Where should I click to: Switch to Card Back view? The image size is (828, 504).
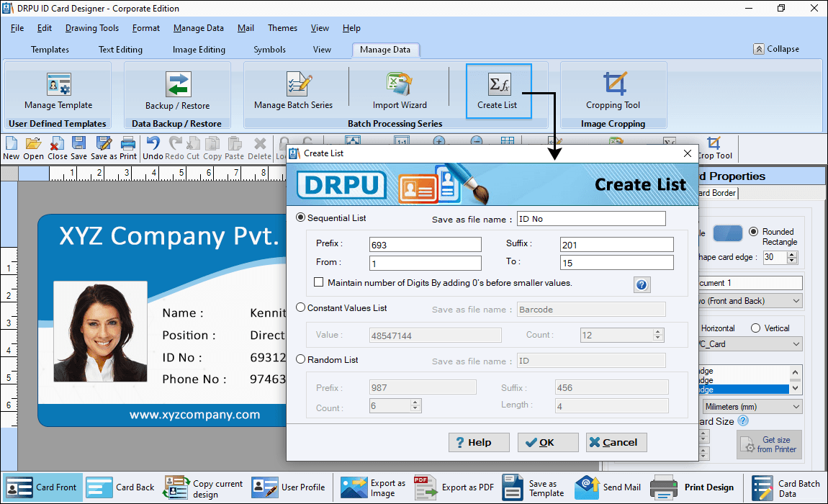tap(120, 487)
